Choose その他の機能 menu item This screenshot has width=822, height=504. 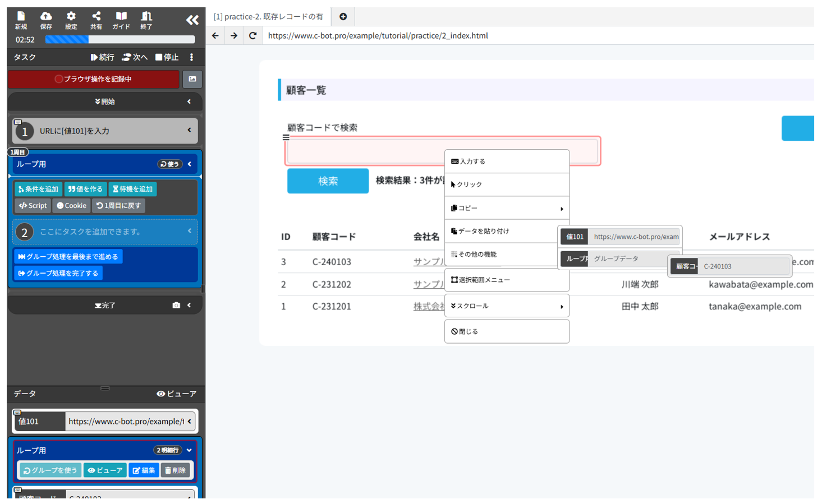[x=501, y=254]
